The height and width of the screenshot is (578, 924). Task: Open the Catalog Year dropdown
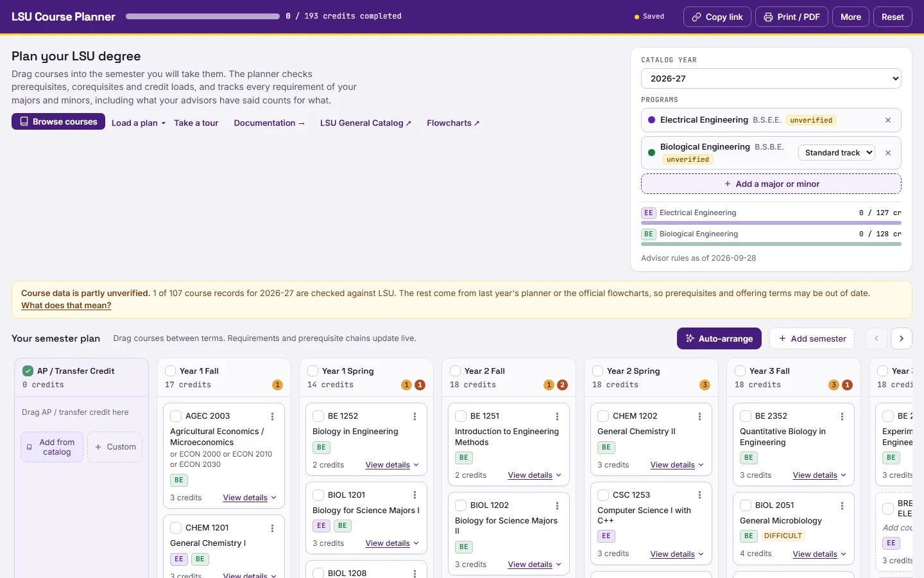pos(771,78)
